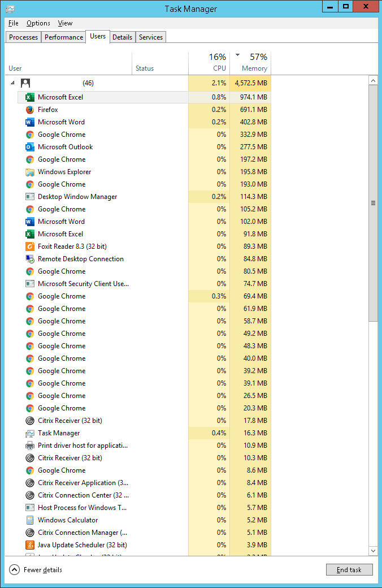
Task: Click the Firefox icon in the list
Action: click(29, 110)
